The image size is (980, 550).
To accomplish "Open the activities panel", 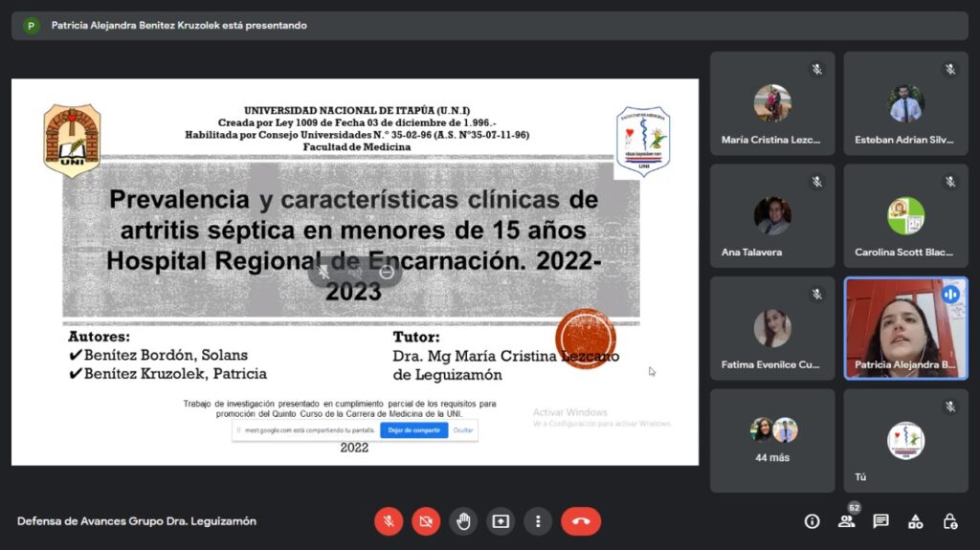I will (915, 521).
